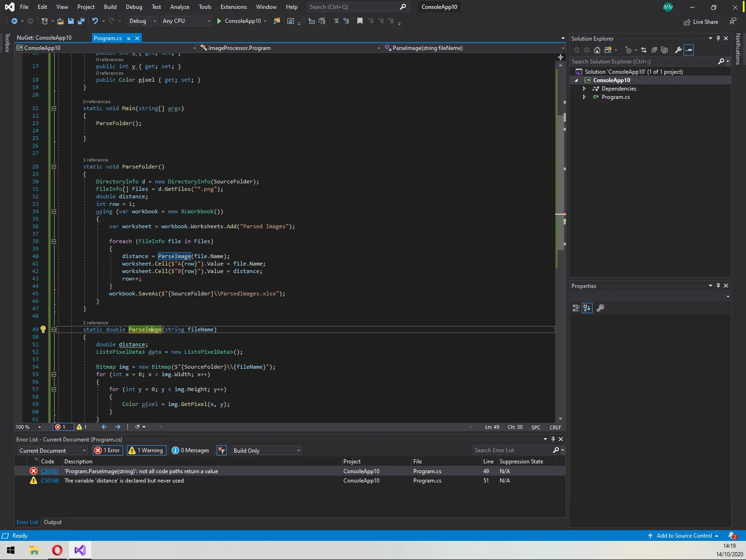The image size is (746, 560).
Task: Expand the Program.cs tree node
Action: pos(584,97)
